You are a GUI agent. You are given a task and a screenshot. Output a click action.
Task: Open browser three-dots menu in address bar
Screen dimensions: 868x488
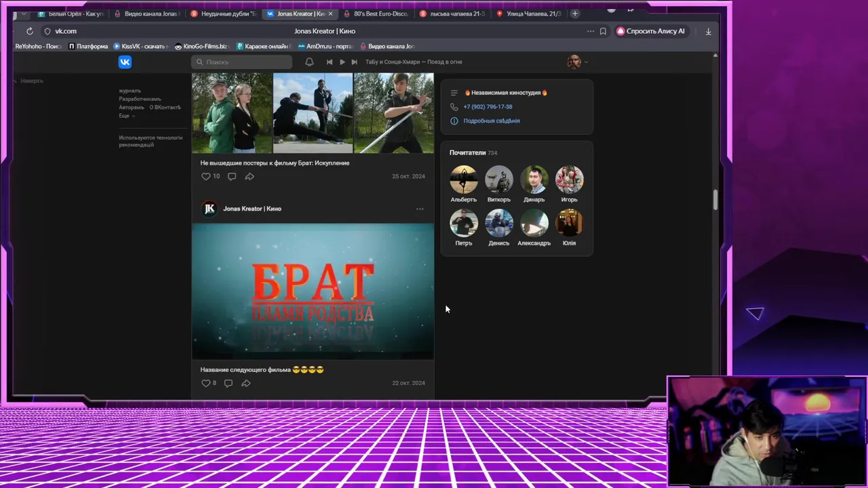591,31
